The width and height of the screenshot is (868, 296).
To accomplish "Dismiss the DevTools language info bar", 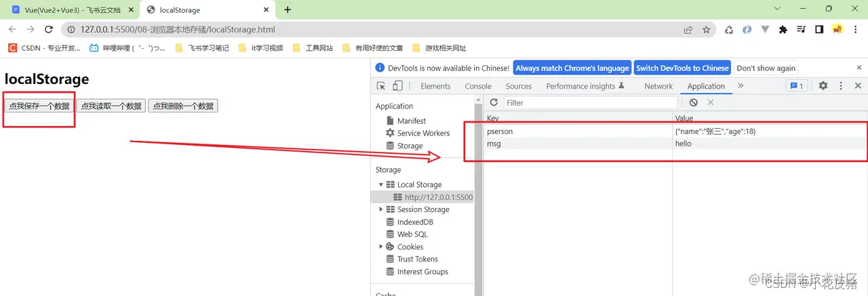I will click(x=858, y=68).
